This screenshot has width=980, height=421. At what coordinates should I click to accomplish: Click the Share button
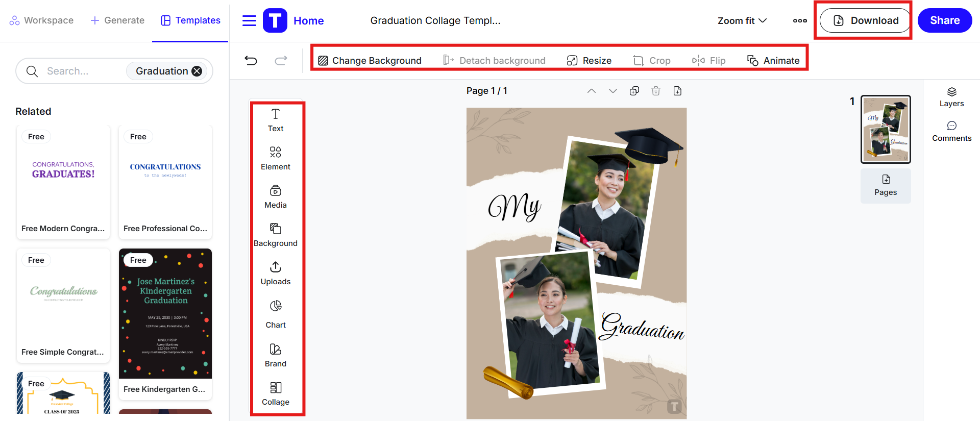(x=945, y=20)
